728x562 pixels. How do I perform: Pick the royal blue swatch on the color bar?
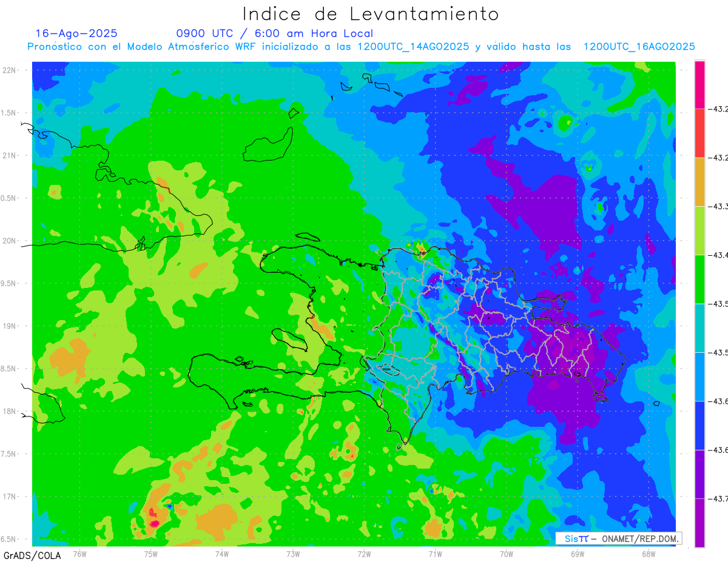click(699, 426)
